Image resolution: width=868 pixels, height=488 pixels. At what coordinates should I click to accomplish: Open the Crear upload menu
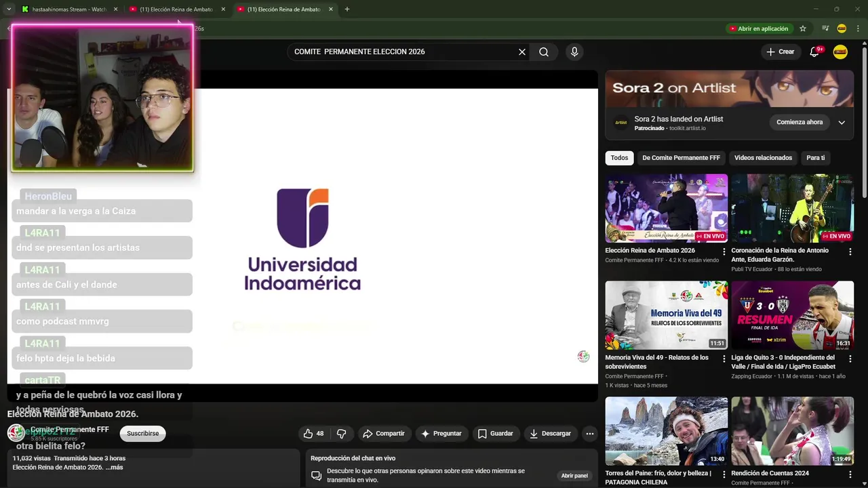(x=780, y=52)
